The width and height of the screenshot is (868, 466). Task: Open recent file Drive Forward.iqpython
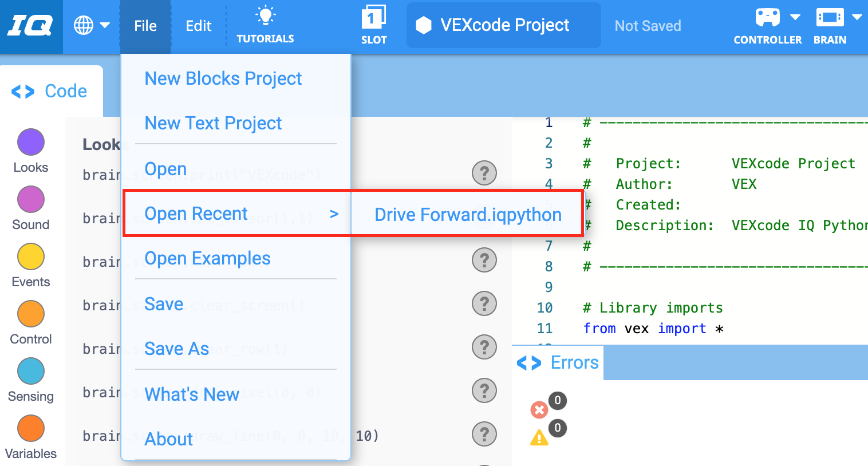tap(468, 214)
